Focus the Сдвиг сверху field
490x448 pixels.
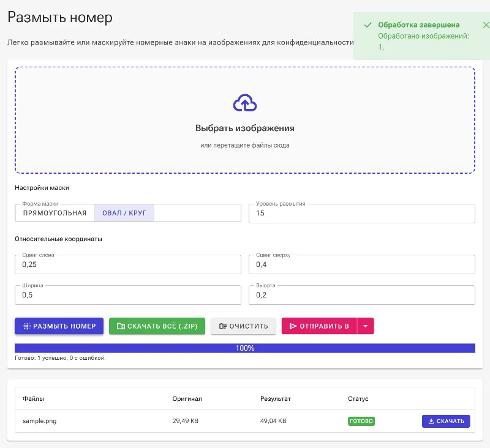[361, 264]
